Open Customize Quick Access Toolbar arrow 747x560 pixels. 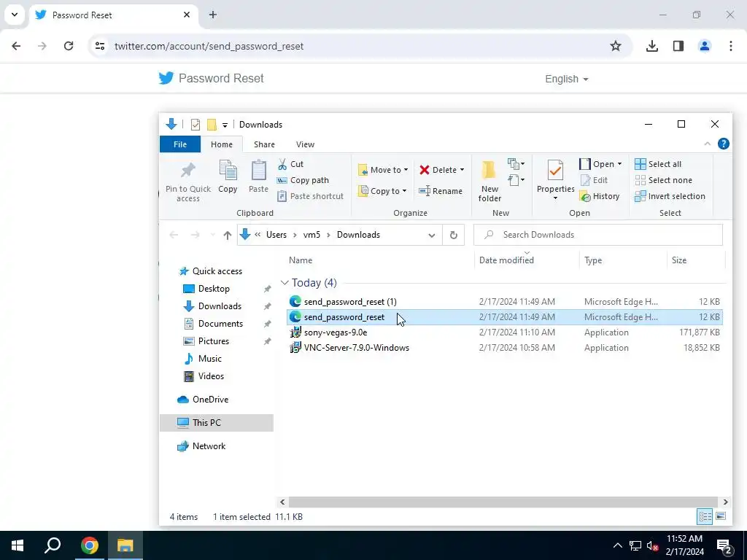pos(225,125)
